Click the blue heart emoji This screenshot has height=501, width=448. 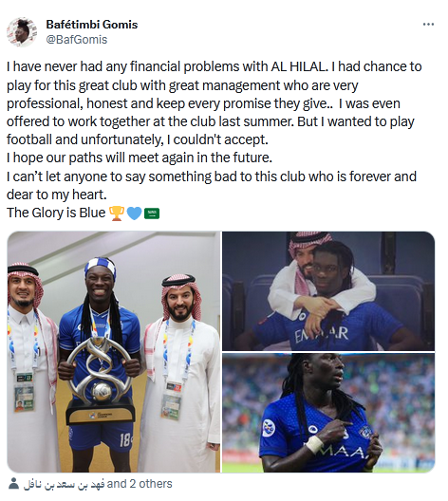(134, 213)
